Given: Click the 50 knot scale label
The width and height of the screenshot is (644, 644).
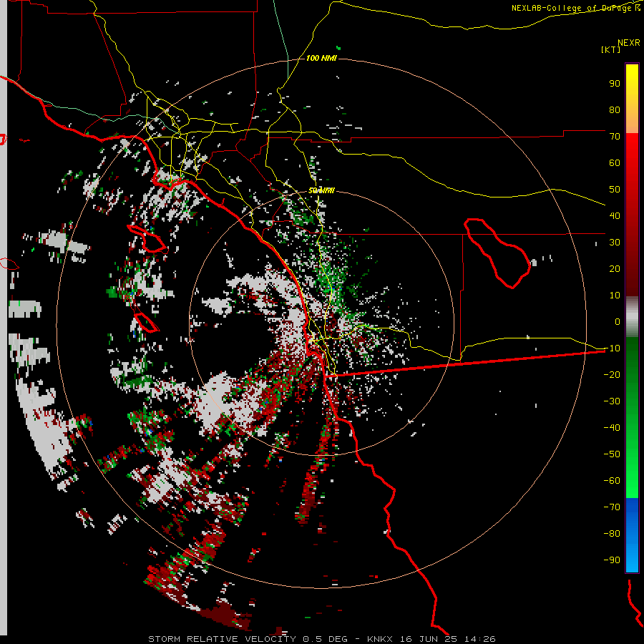Looking at the screenshot, I should (x=615, y=190).
